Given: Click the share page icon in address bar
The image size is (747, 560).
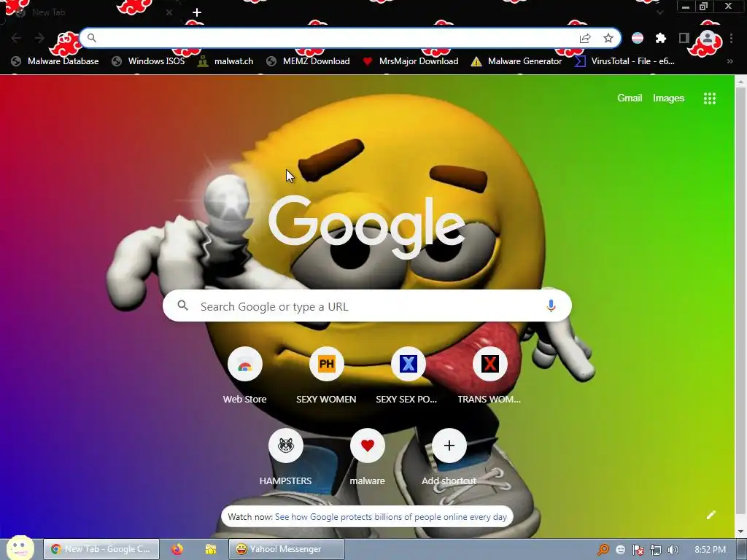Looking at the screenshot, I should click(x=585, y=38).
